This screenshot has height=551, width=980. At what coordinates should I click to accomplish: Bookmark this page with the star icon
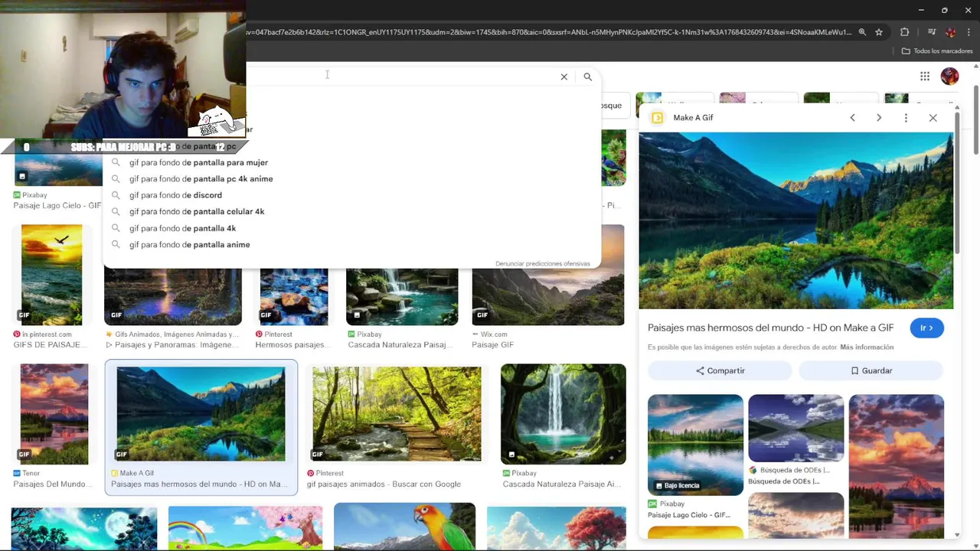879,32
